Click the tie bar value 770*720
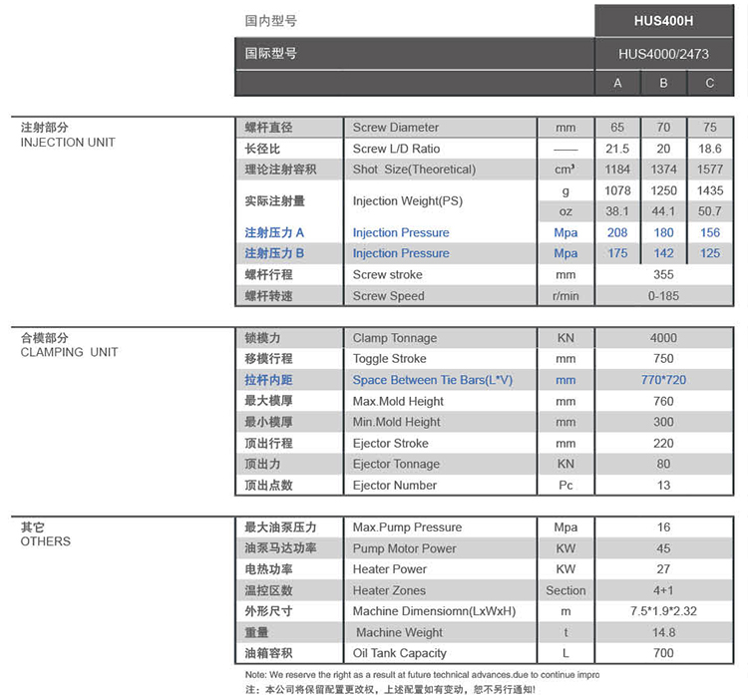The image size is (748, 700). 663,380
